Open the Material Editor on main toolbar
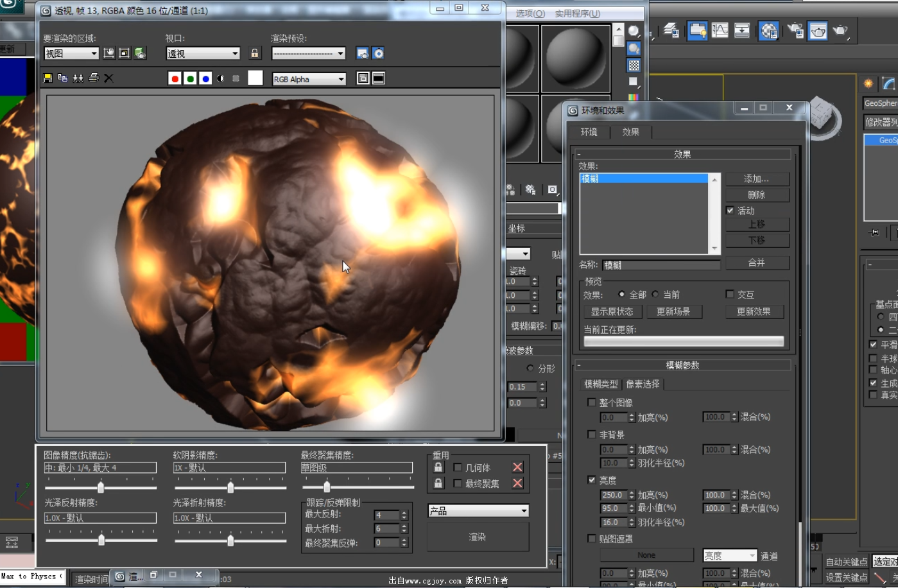Image resolution: width=898 pixels, height=588 pixels. 768,30
